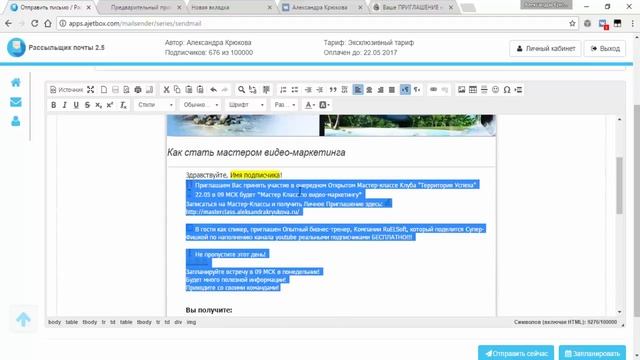Screen dimensions: 640x360
Task: Open the home icon in left sidebar
Action: 16,82
